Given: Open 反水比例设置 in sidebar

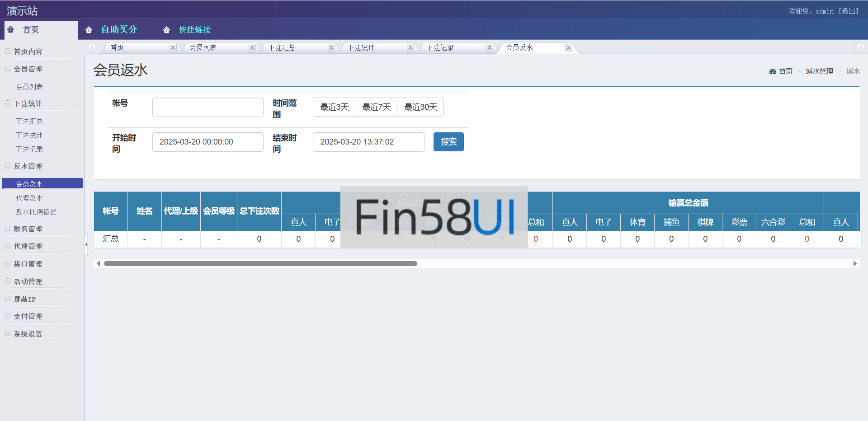Looking at the screenshot, I should coord(36,212).
